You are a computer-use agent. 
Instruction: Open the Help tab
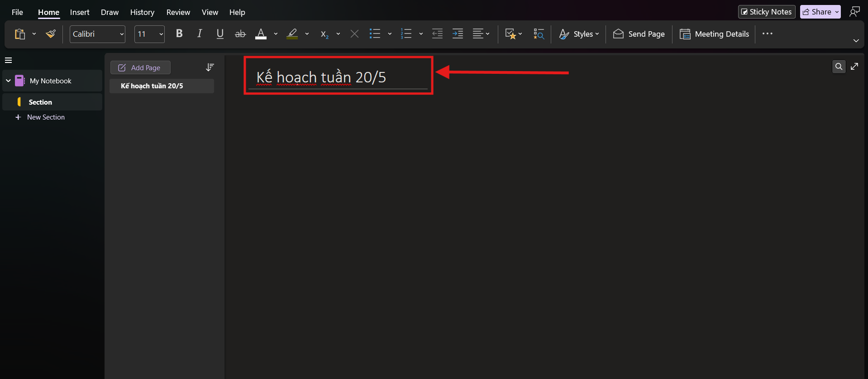click(x=237, y=12)
